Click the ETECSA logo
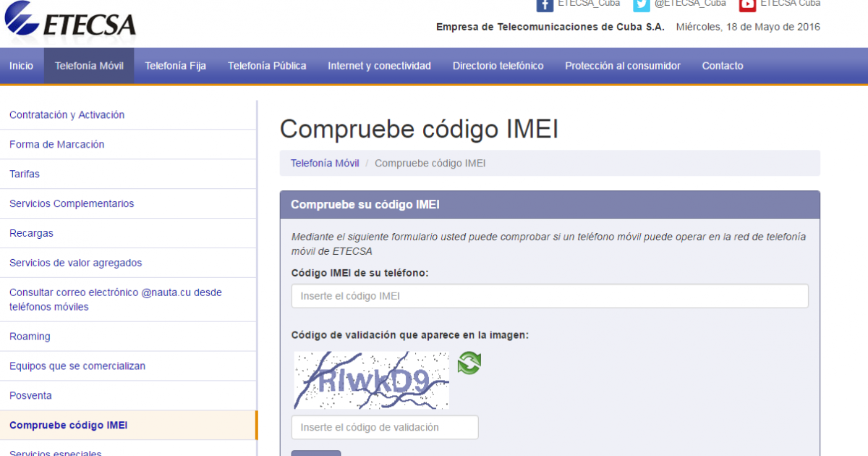Screen dimensions: 868x456 69,19
